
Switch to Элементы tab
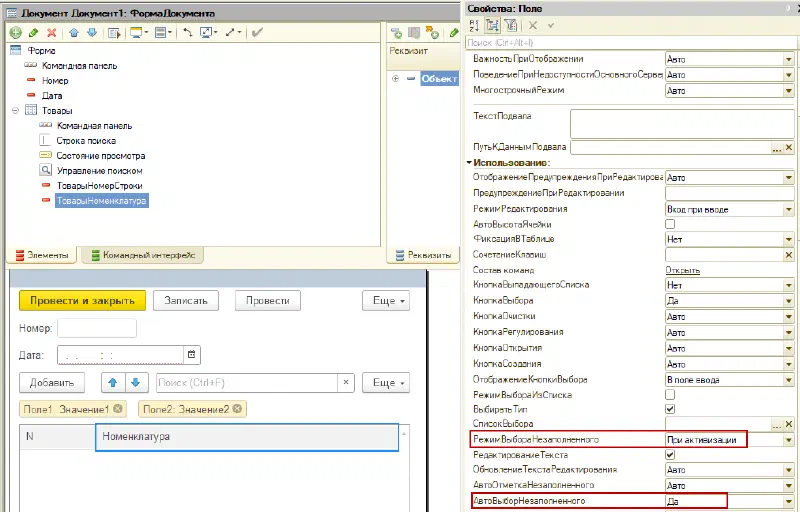click(x=41, y=255)
